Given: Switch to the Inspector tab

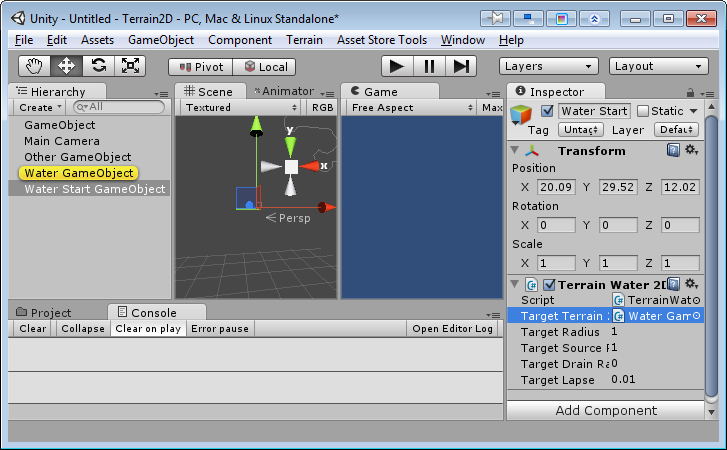Looking at the screenshot, I should tap(555, 91).
